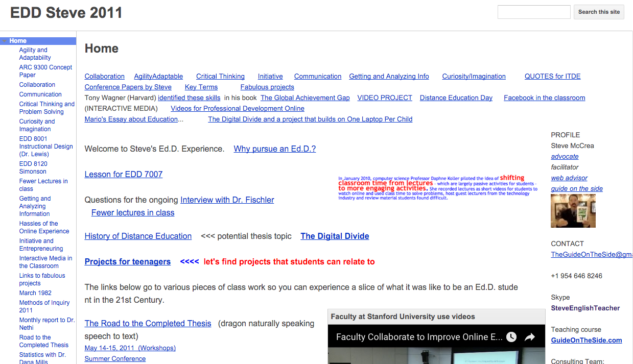Click the web advisor profile link

point(569,178)
